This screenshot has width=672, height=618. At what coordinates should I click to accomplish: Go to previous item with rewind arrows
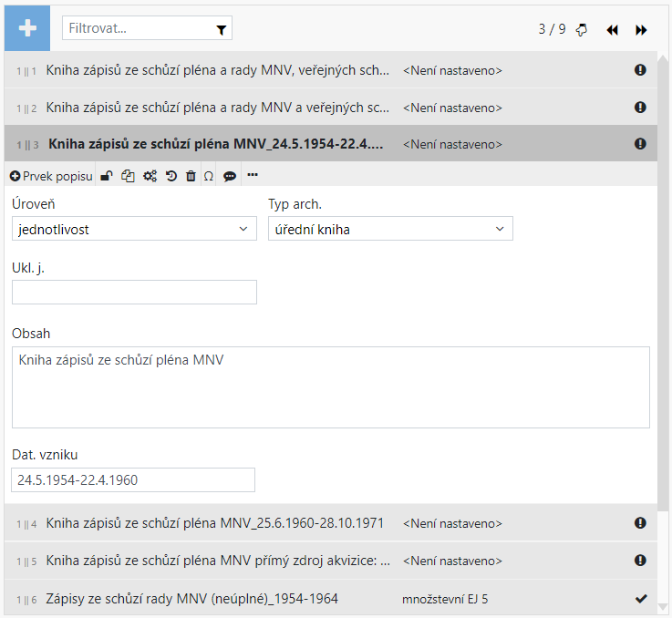pos(612,29)
